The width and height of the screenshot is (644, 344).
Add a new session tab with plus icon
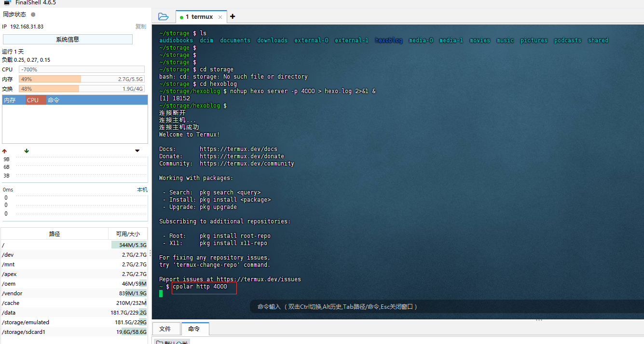pyautogui.click(x=233, y=16)
